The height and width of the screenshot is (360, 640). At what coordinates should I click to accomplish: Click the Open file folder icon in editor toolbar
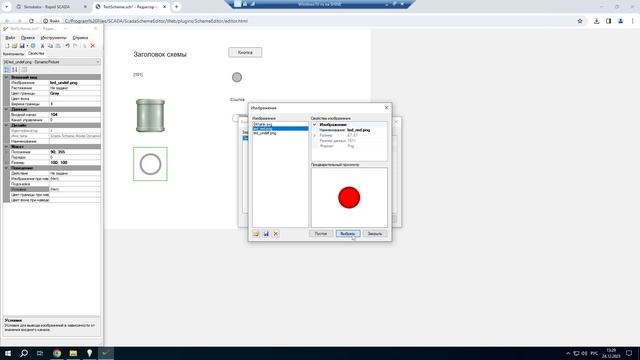point(14,46)
